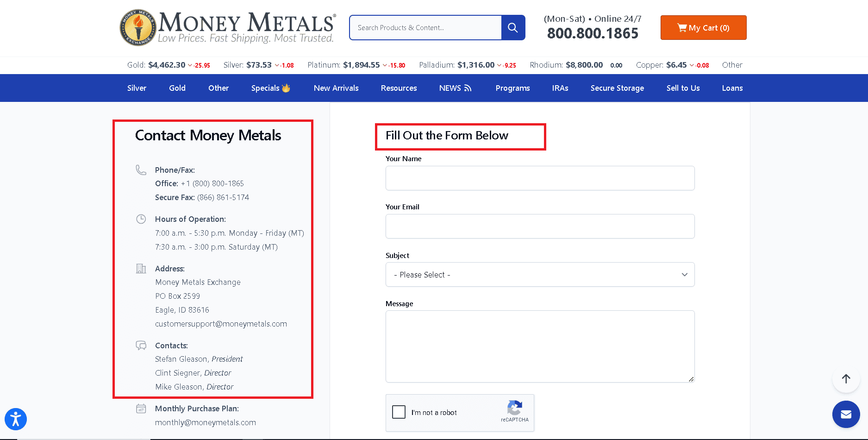
Task: Click the Platinum spot price $1,894.55
Action: [361, 65]
